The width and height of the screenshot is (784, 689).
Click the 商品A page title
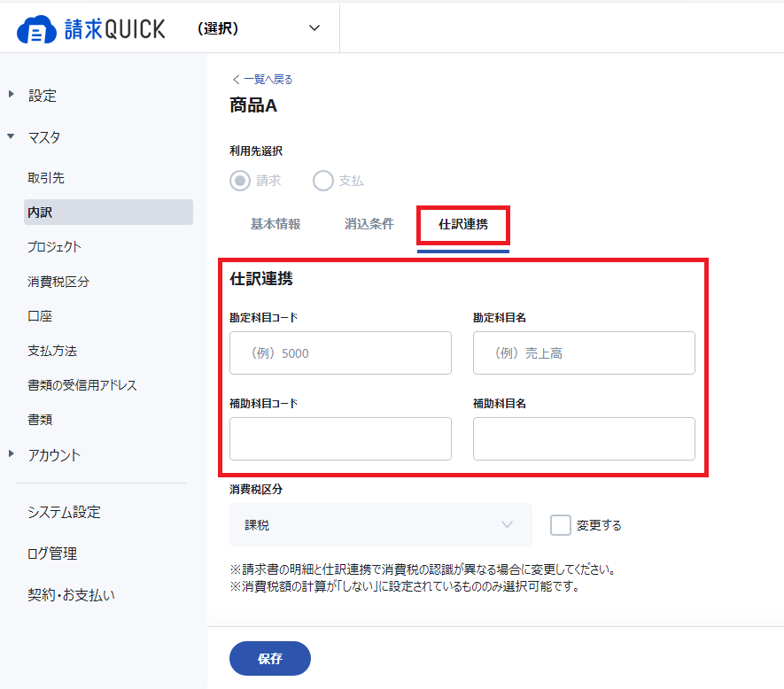point(253,105)
